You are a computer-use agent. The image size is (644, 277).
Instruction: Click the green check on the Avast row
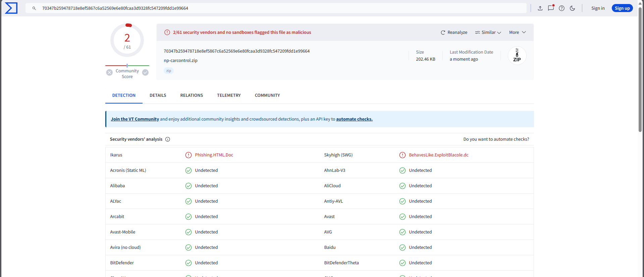(402, 217)
